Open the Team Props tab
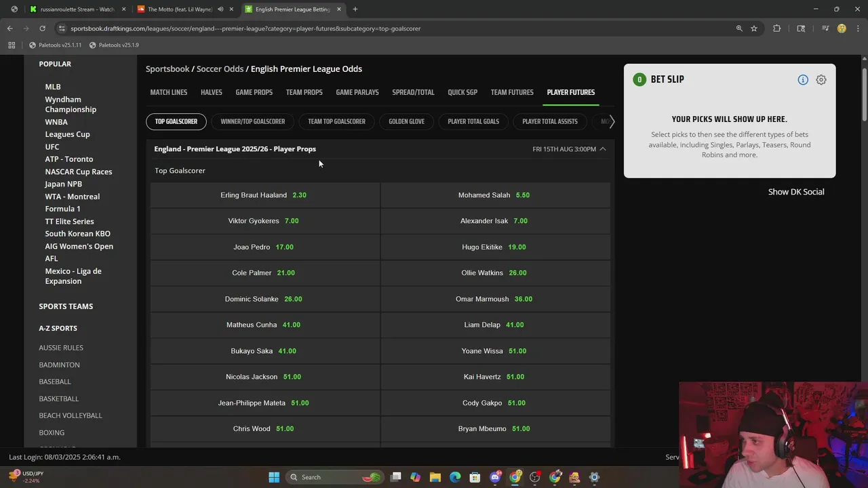This screenshot has width=868, height=488. coord(304,92)
